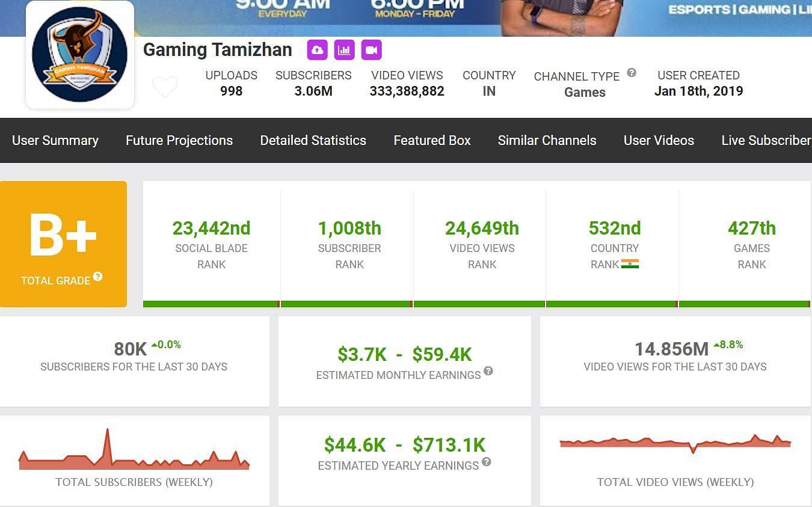Click the purple video camera icon
Viewport: 812px width, 507px height.
(x=372, y=50)
